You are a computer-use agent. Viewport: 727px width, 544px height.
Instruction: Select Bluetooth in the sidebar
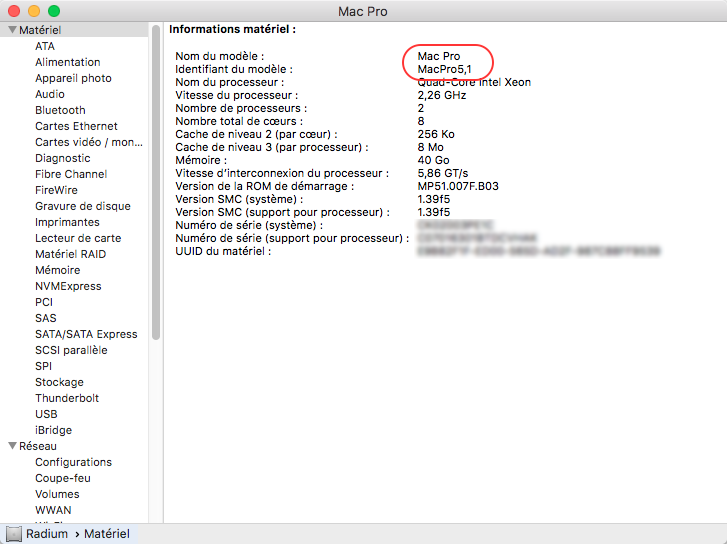click(60, 110)
